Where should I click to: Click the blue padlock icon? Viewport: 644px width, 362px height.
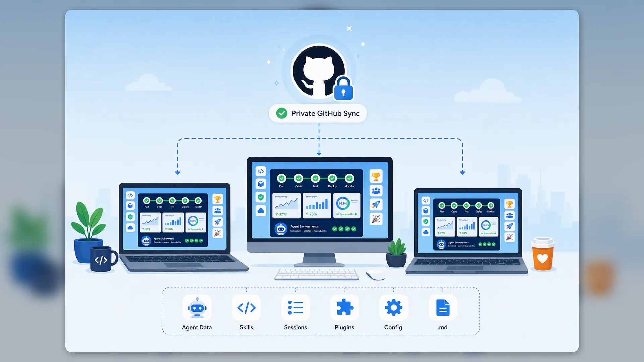[x=343, y=88]
